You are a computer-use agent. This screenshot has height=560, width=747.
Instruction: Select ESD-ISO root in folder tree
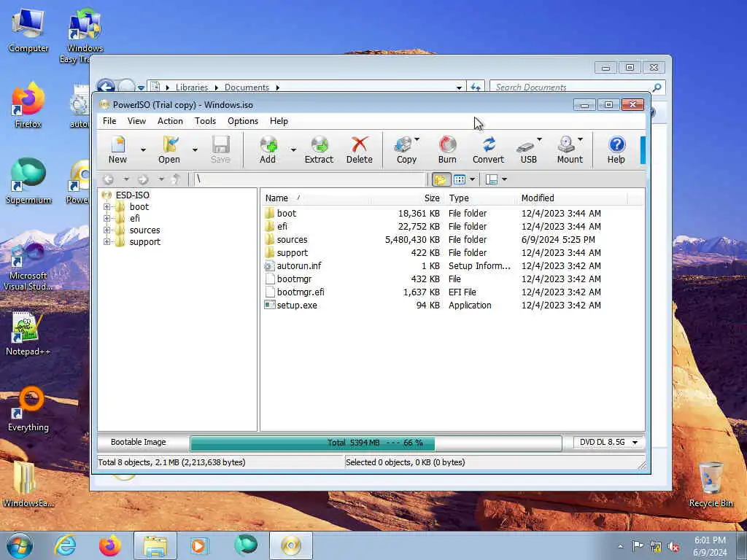pyautogui.click(x=132, y=195)
